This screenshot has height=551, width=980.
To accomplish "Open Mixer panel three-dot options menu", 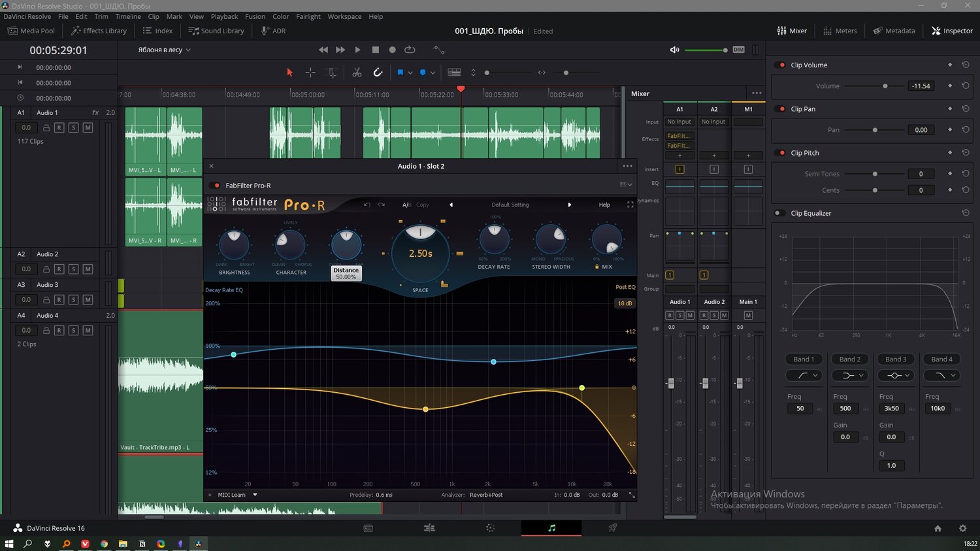I will pos(757,93).
